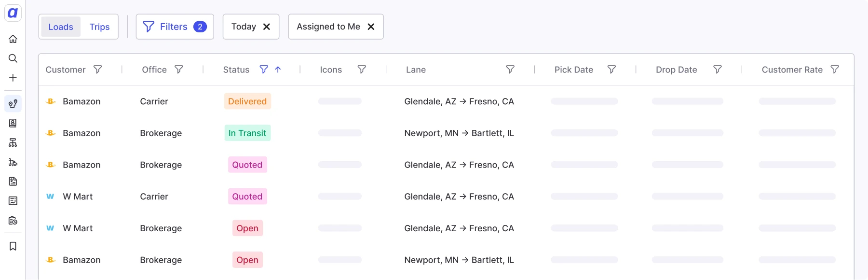Click Glendale → Fresno lane in Delivered row

459,101
